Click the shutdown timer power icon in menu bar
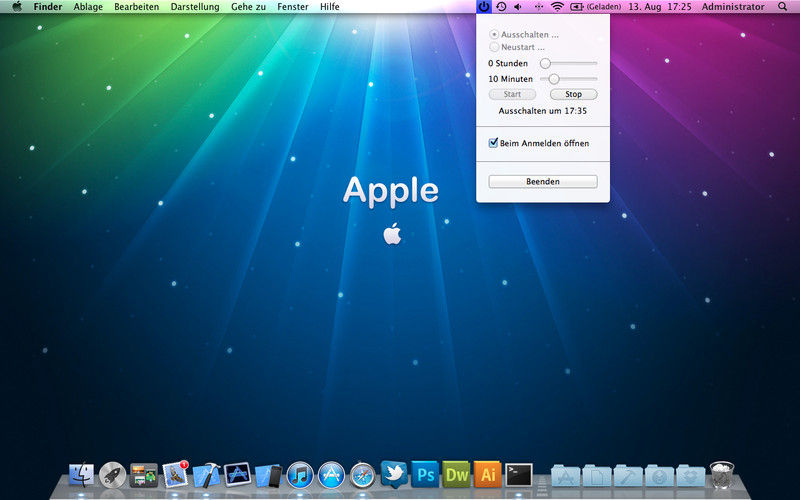 coord(484,7)
